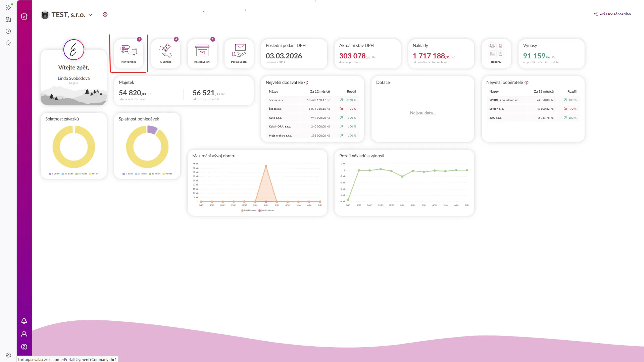Show info for Největší dodavatelé
The width and height of the screenshot is (644, 362).
(306, 83)
